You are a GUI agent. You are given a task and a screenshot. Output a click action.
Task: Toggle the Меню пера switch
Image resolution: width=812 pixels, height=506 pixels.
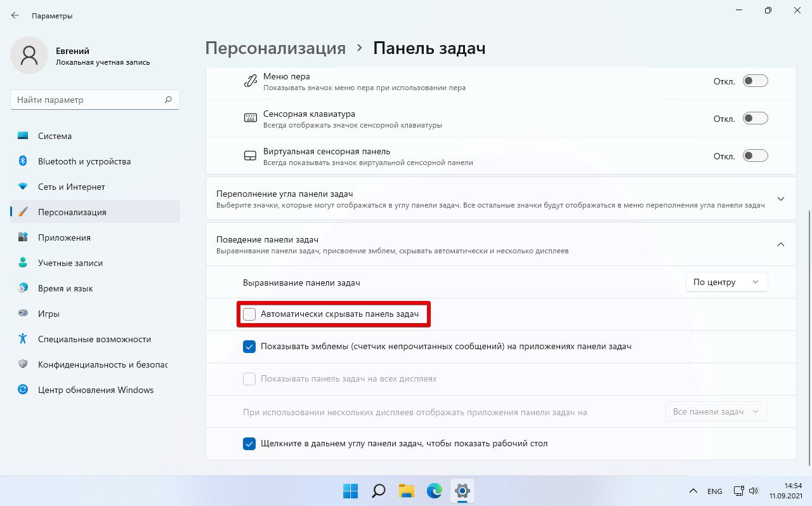tap(756, 81)
